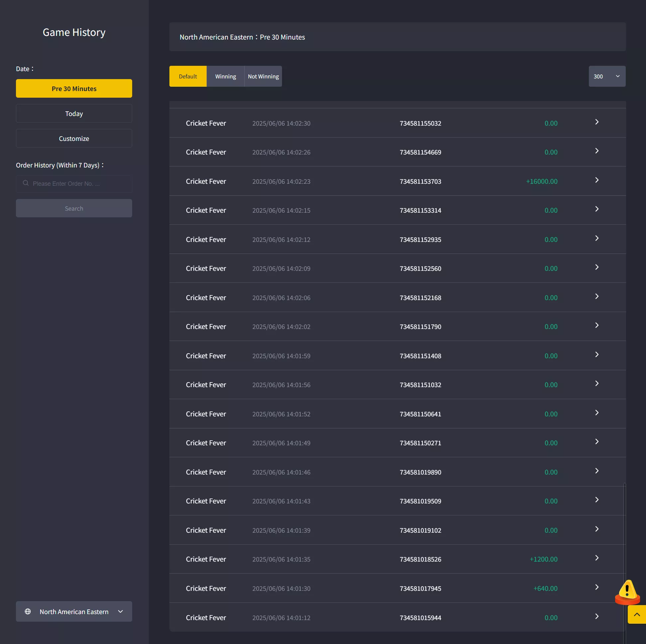Select the +640.00 winning amount
Viewport: 646px width, 644px height.
(545, 588)
